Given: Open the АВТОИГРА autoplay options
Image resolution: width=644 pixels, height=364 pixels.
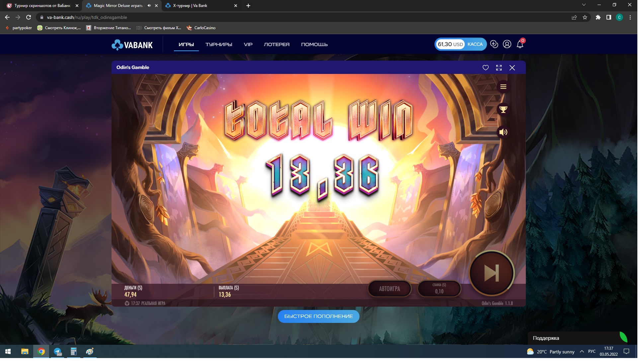Looking at the screenshot, I should point(389,289).
